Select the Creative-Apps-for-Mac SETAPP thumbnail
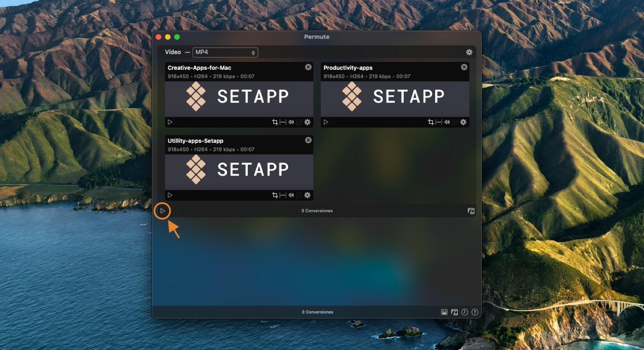 239,99
